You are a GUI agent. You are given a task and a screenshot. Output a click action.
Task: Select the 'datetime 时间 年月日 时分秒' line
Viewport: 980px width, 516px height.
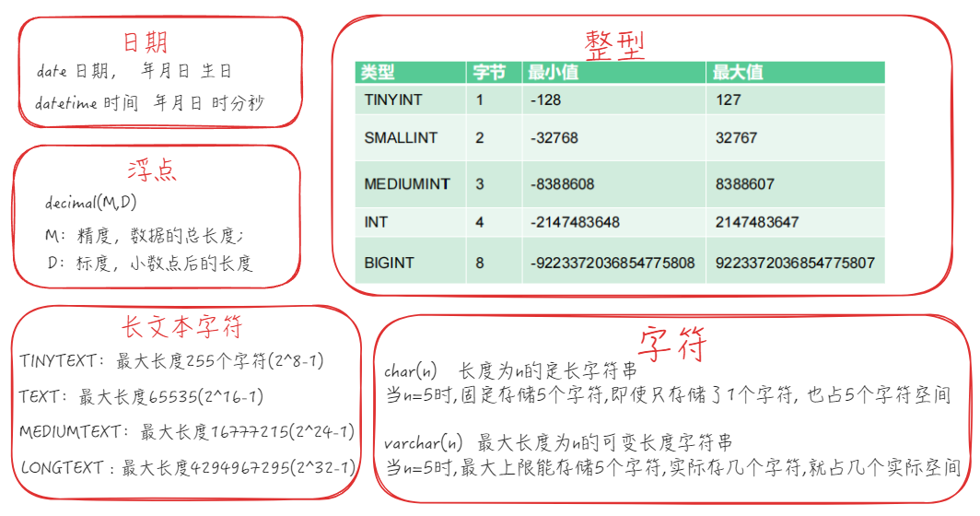(149, 102)
